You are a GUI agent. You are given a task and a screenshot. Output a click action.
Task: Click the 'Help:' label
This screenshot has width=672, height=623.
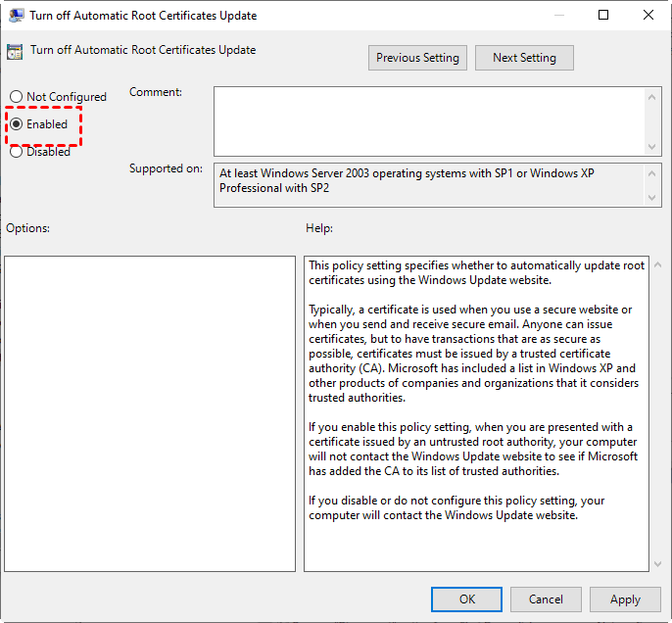click(x=319, y=228)
